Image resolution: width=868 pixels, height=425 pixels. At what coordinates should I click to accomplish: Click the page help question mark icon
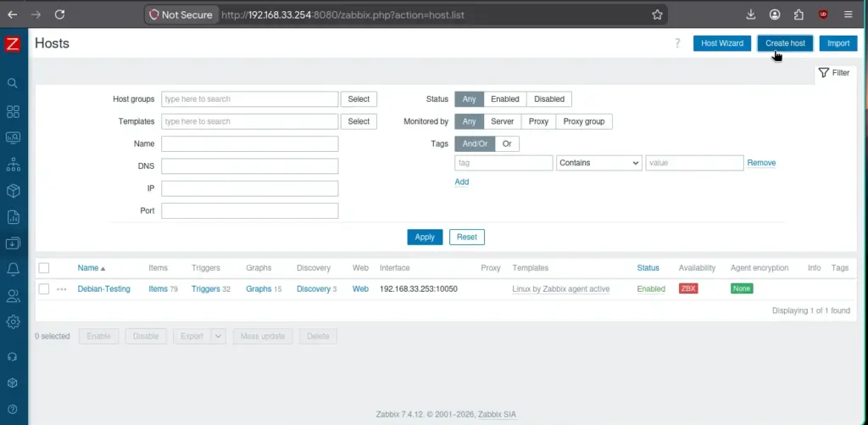pos(677,43)
